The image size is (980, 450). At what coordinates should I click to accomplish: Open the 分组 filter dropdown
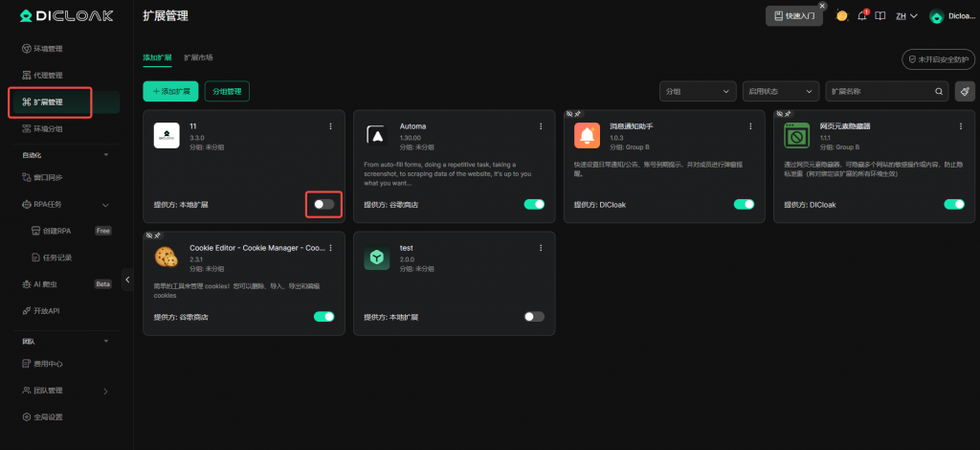pyautogui.click(x=696, y=91)
